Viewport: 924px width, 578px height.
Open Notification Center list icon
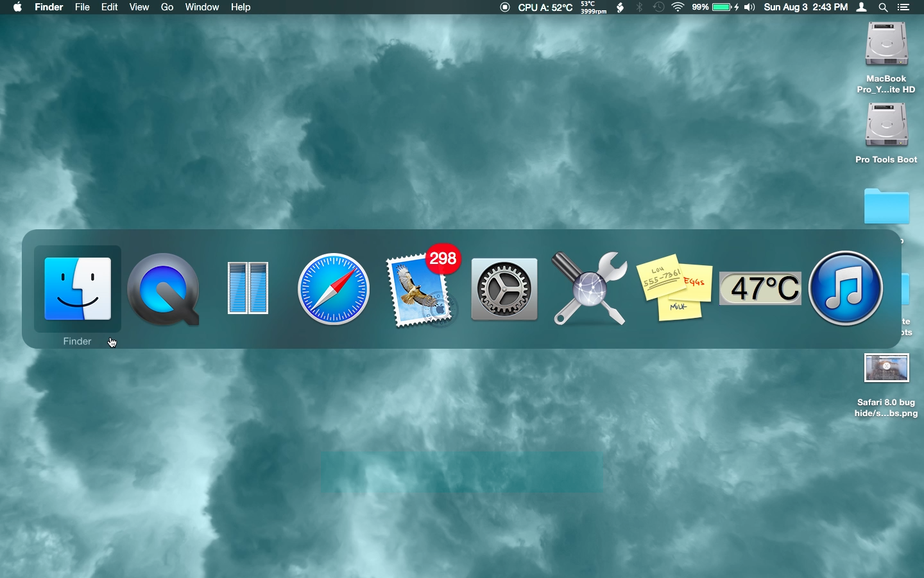903,7
